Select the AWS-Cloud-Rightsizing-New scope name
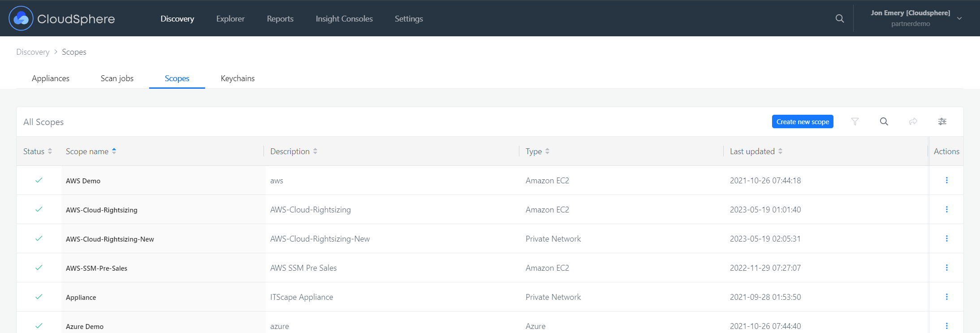Screen dimensions: 980x333 click(110, 239)
